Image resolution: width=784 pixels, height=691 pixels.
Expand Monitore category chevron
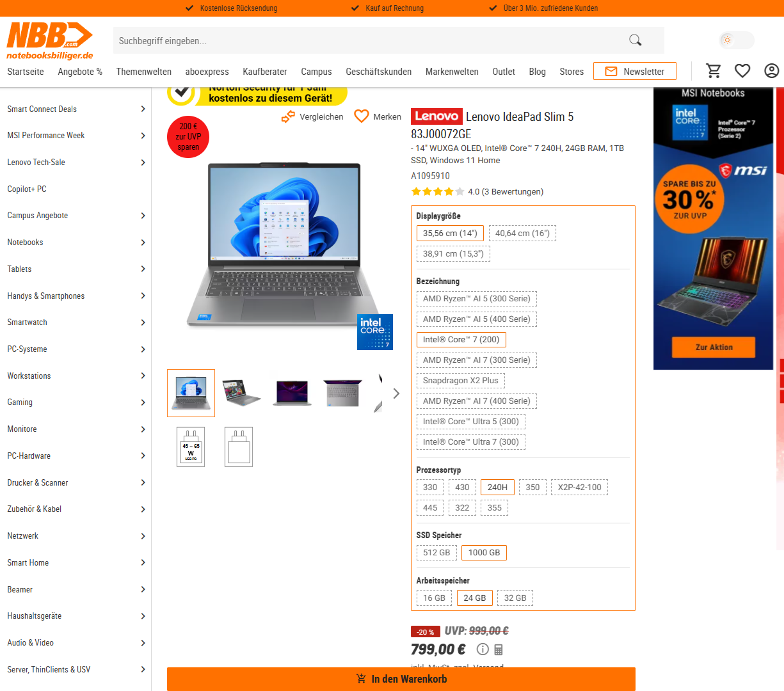point(143,429)
